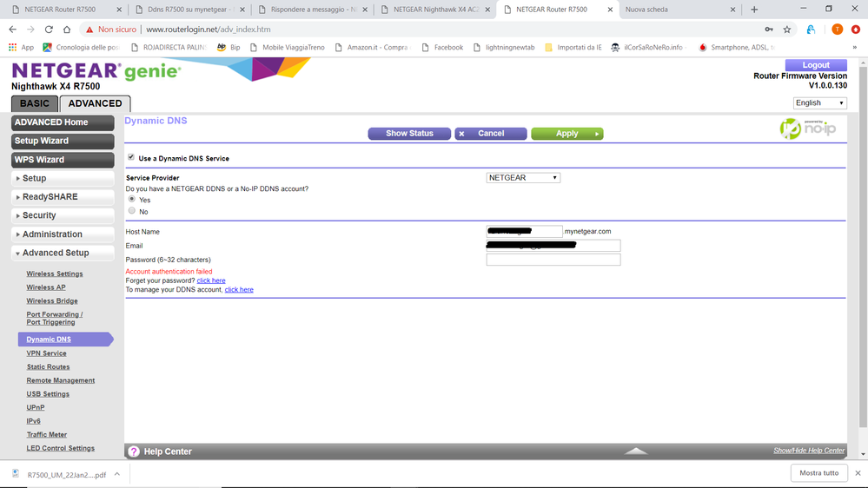Open the Importati da IE bookmarks folder
Viewport: 868px width, 488px height.
pyautogui.click(x=573, y=48)
